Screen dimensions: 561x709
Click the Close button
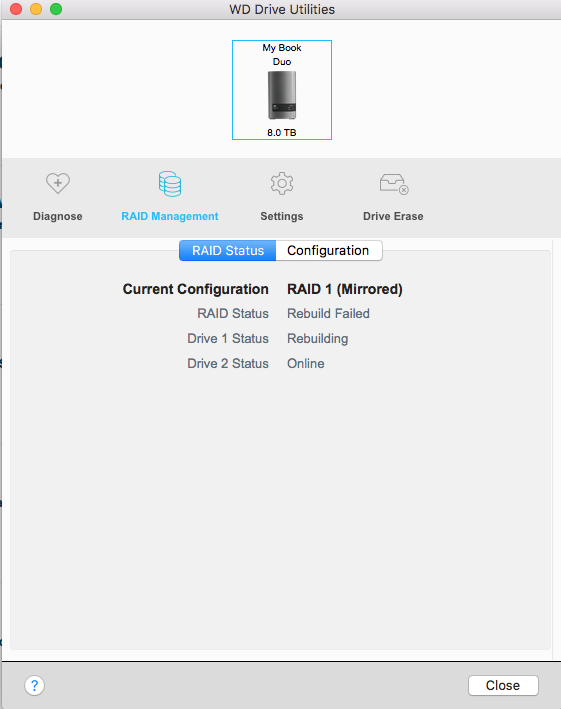click(x=503, y=685)
